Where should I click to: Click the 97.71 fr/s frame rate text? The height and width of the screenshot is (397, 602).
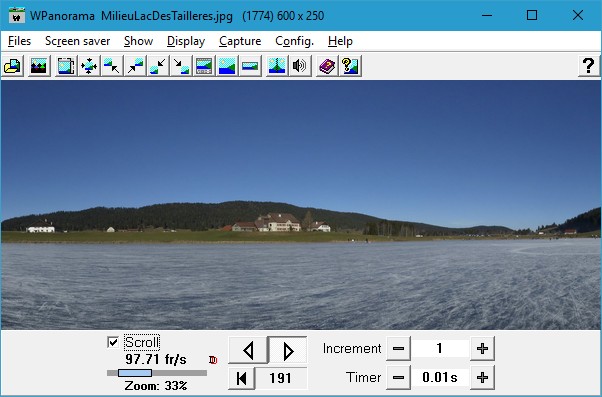tap(155, 360)
